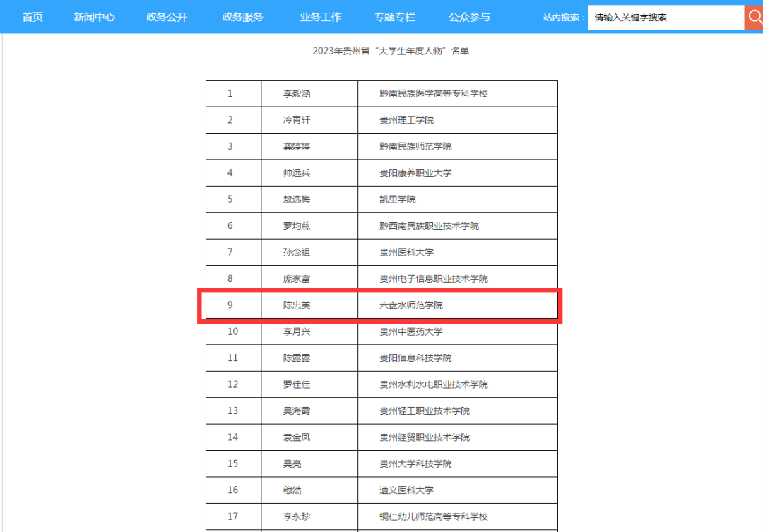Click row number 17 cell
This screenshot has width=763, height=532.
232,516
